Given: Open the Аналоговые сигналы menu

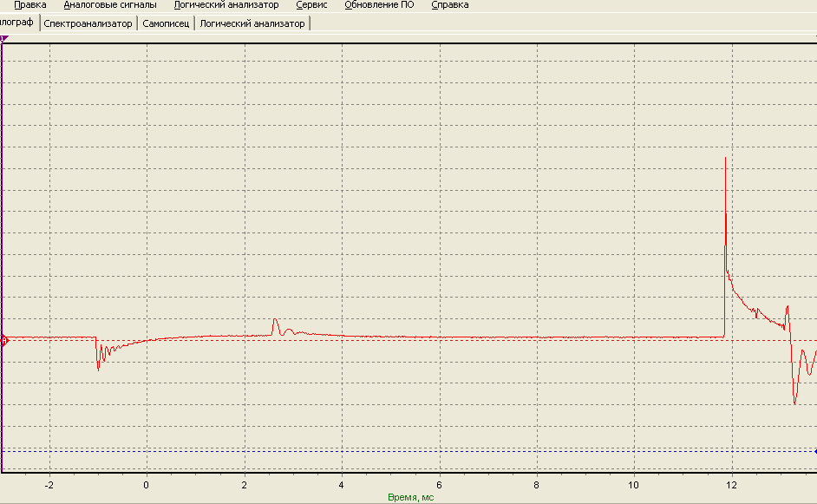Looking at the screenshot, I should coord(110,4).
